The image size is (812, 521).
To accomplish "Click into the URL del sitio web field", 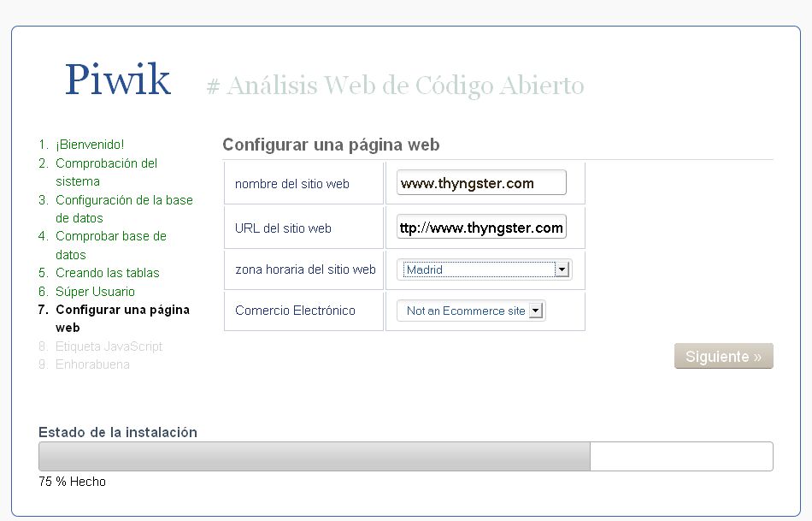I will (481, 227).
